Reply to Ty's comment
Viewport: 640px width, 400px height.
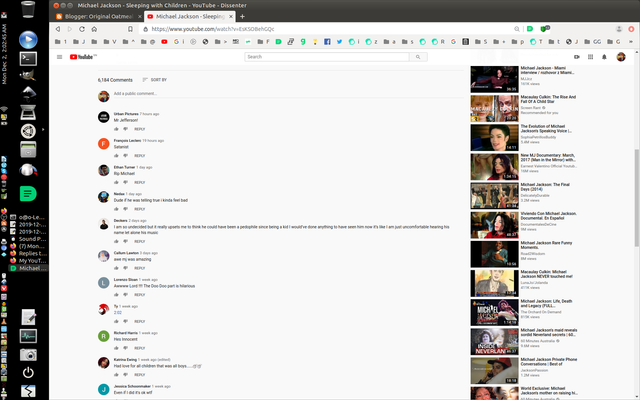point(140,321)
